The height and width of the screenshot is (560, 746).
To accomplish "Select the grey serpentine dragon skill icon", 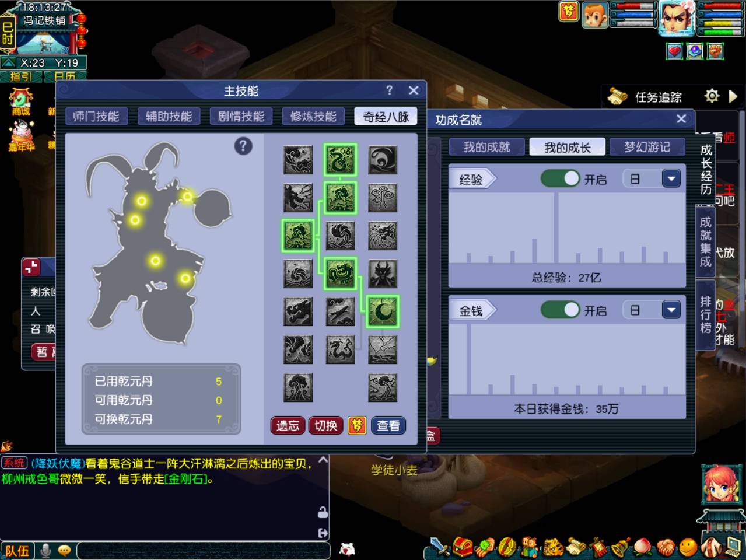I will tap(341, 349).
